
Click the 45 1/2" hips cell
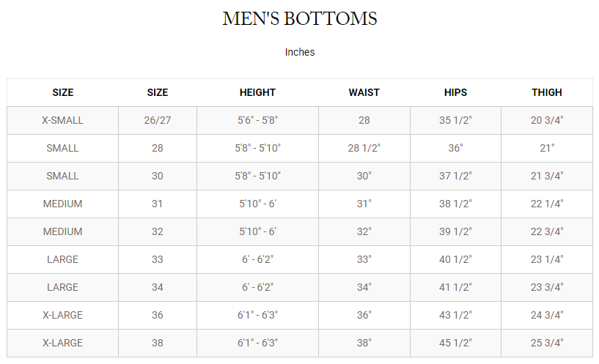point(455,343)
